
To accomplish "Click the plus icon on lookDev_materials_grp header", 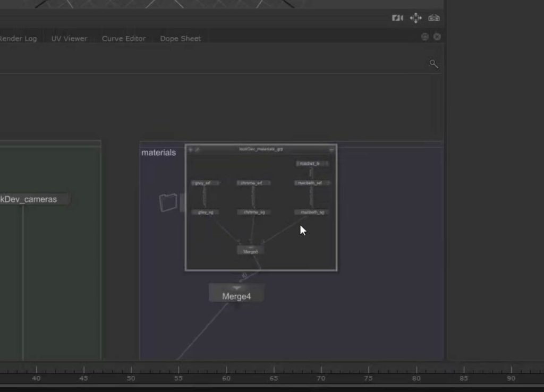I will [191, 150].
